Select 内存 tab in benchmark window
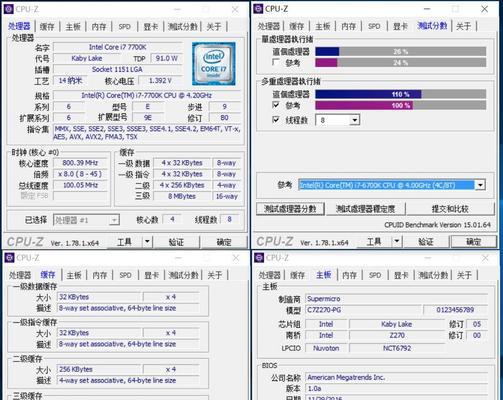This screenshot has width=503, height=400. [x=348, y=26]
